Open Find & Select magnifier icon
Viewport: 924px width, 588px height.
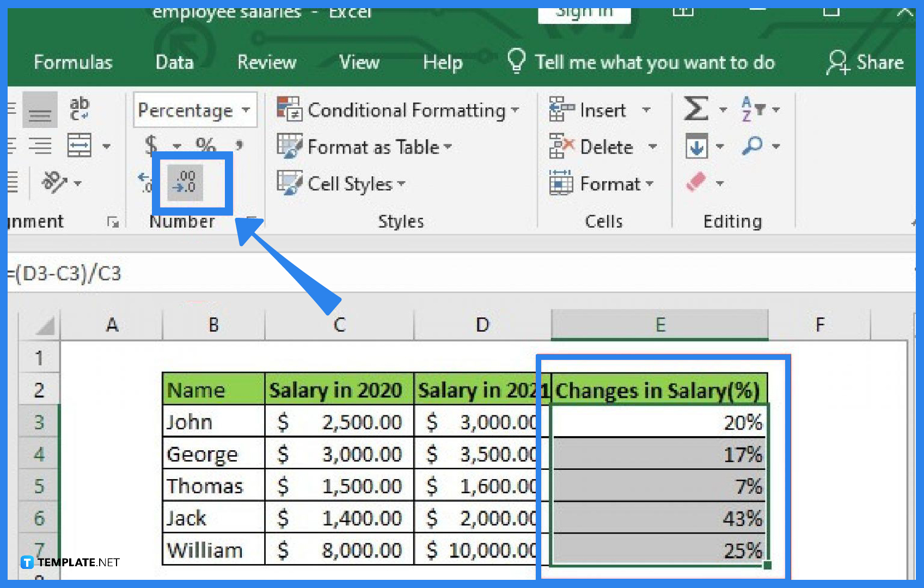point(754,145)
